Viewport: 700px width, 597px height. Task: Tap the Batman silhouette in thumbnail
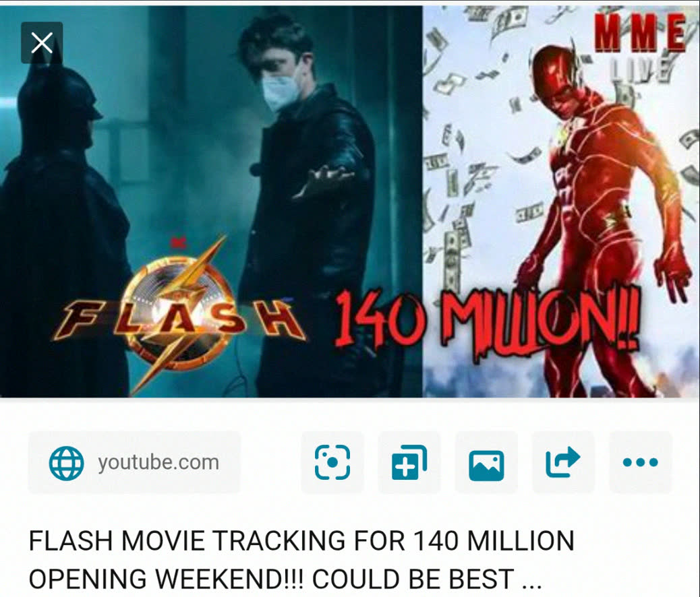click(x=63, y=223)
